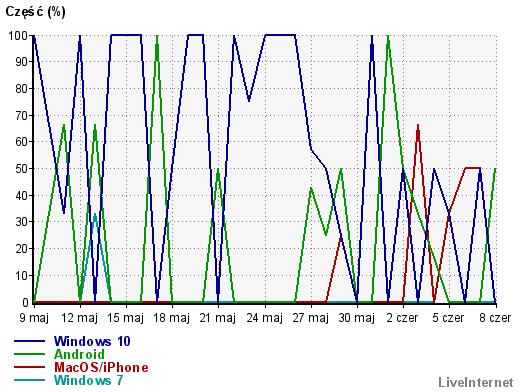The width and height of the screenshot is (520, 392).
Task: Click the 30 maj date label
Action: pos(357,318)
